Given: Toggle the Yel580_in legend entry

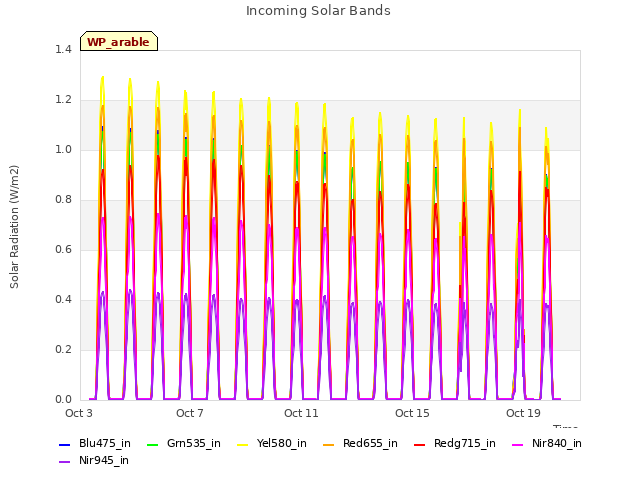Looking at the screenshot, I should [x=272, y=444].
